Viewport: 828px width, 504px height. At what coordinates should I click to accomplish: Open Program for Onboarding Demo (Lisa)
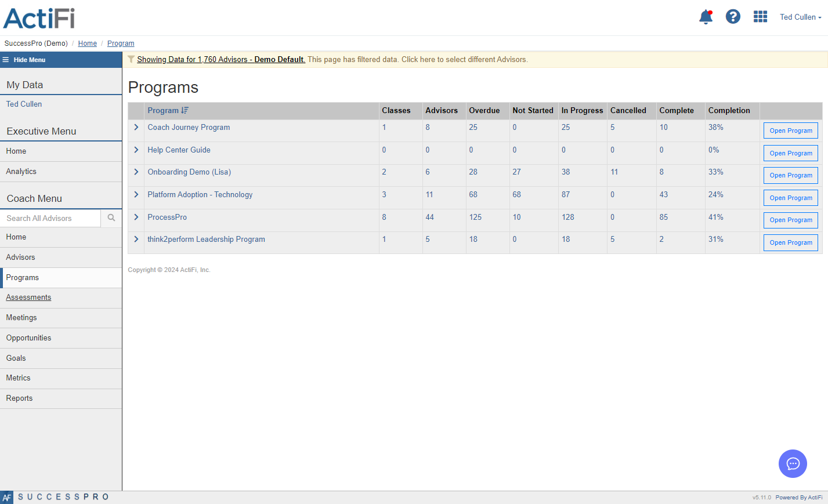point(790,175)
